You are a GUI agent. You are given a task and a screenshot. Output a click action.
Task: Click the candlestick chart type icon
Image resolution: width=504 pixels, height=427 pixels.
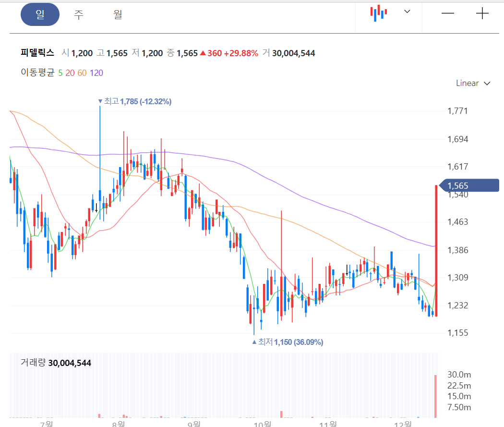click(379, 13)
